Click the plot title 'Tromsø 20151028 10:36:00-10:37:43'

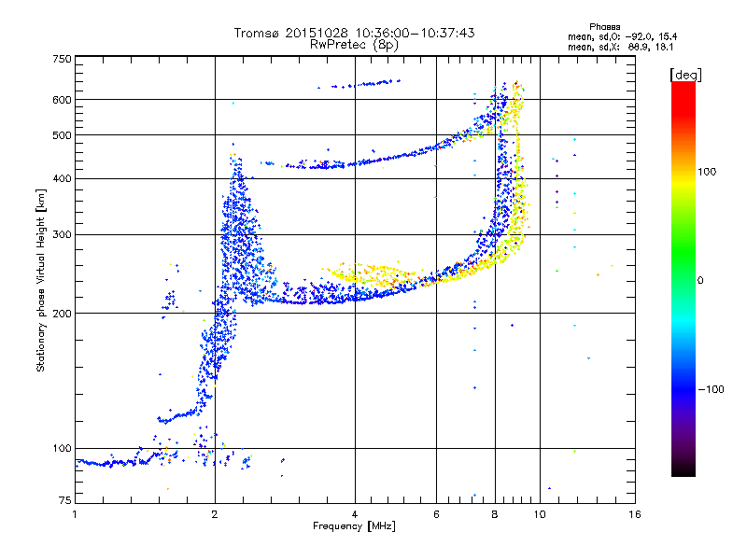pos(354,33)
